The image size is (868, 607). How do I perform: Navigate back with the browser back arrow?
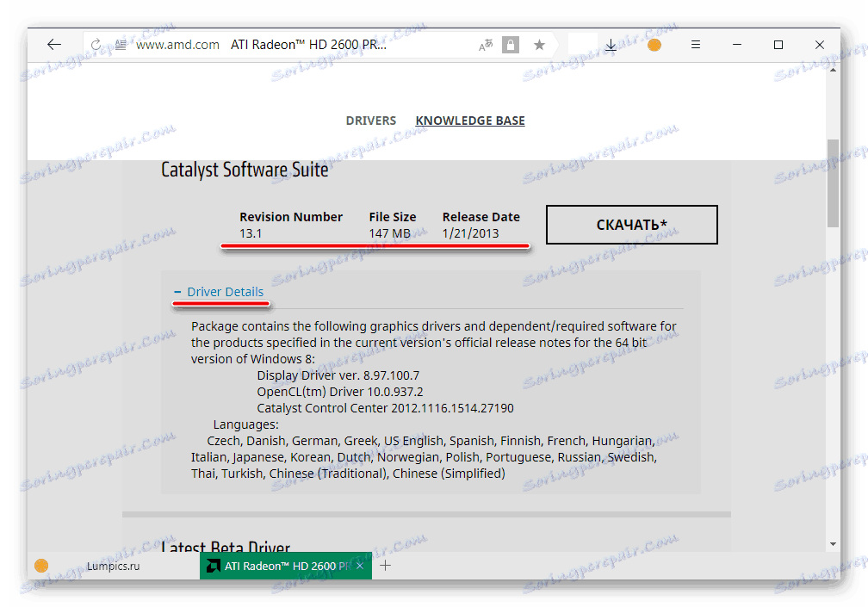pyautogui.click(x=53, y=44)
